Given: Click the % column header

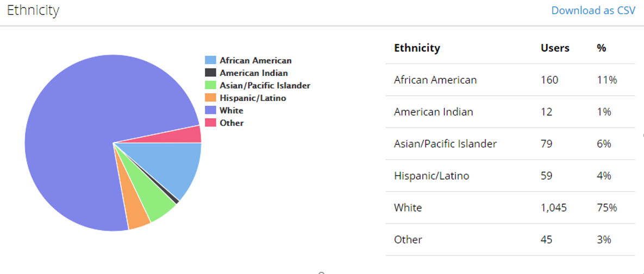Looking at the screenshot, I should (601, 48).
